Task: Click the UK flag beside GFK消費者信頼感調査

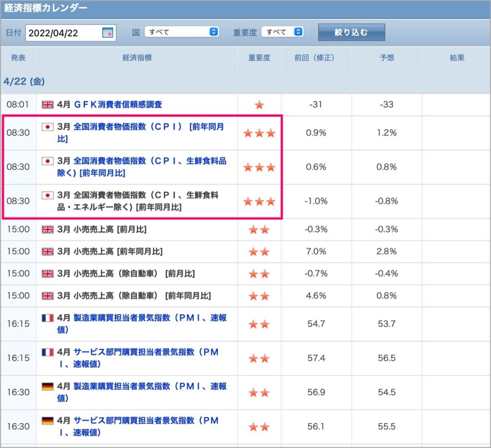Action: tap(47, 105)
